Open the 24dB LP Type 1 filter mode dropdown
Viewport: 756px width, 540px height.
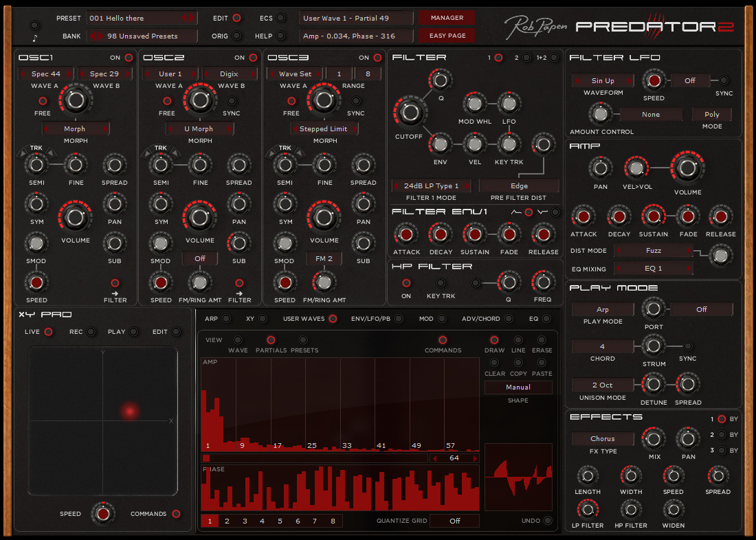(x=431, y=185)
